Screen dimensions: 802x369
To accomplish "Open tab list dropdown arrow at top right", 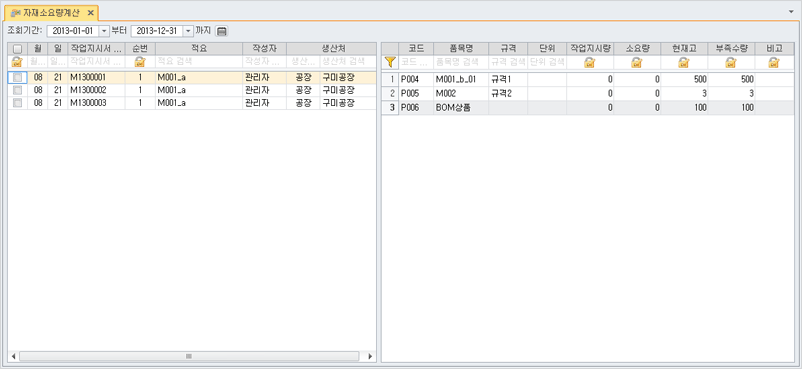I will pos(791,11).
